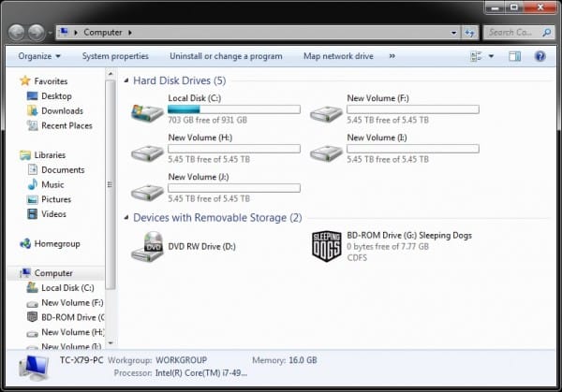
Task: Open Downloads in the navigation pane
Action: point(62,111)
